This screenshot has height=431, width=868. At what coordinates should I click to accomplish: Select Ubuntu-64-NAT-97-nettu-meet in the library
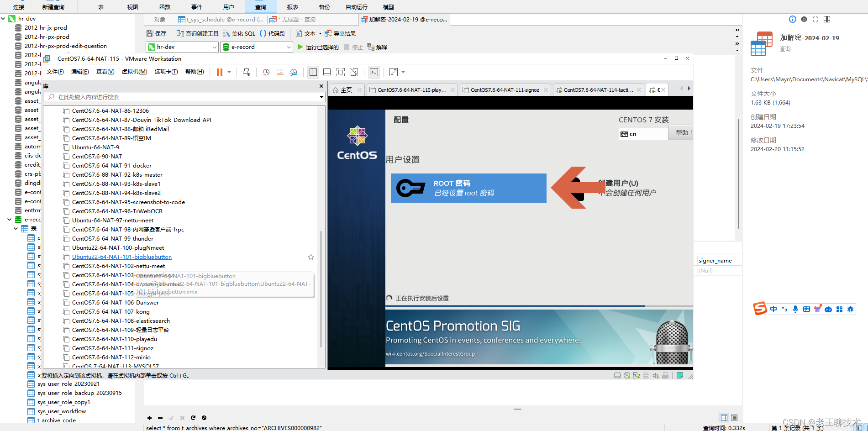[112, 221]
